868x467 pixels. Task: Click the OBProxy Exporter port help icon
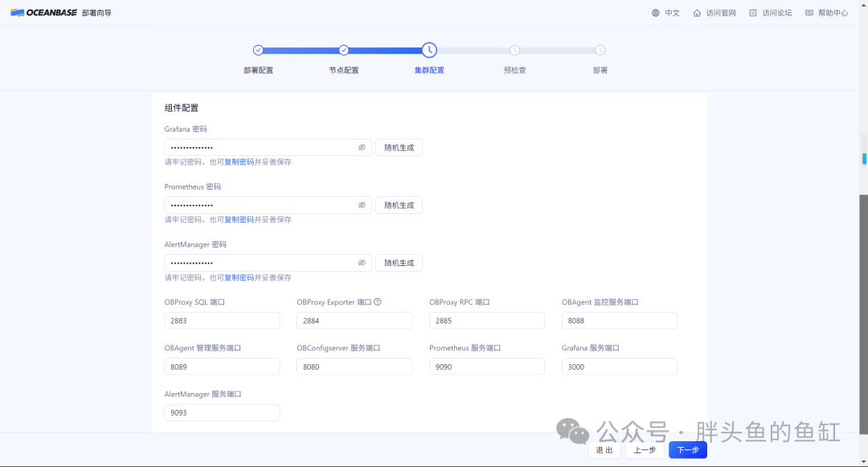378,302
